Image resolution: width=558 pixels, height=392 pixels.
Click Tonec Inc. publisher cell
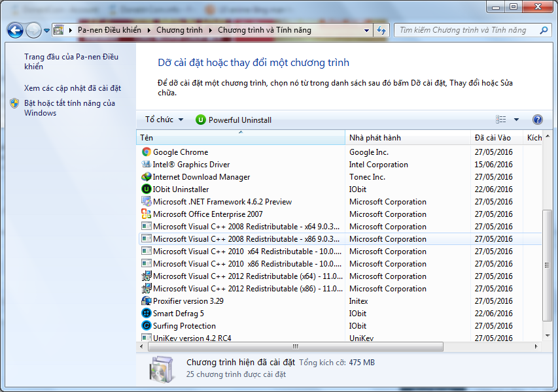click(367, 177)
